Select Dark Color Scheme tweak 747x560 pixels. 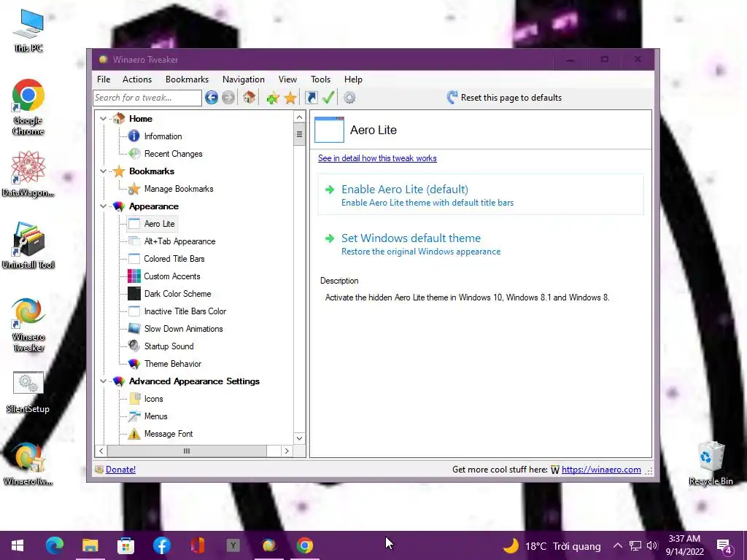click(177, 294)
